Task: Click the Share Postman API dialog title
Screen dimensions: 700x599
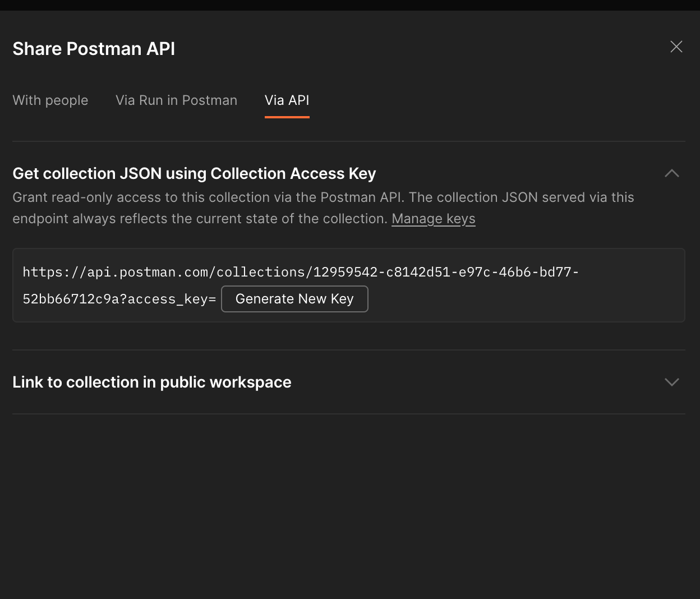Action: (x=93, y=49)
